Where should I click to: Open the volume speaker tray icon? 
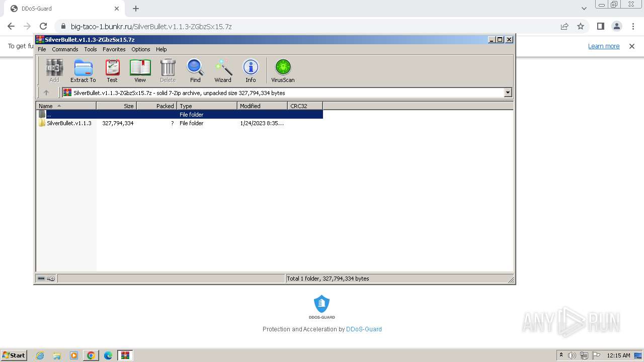coord(572,355)
